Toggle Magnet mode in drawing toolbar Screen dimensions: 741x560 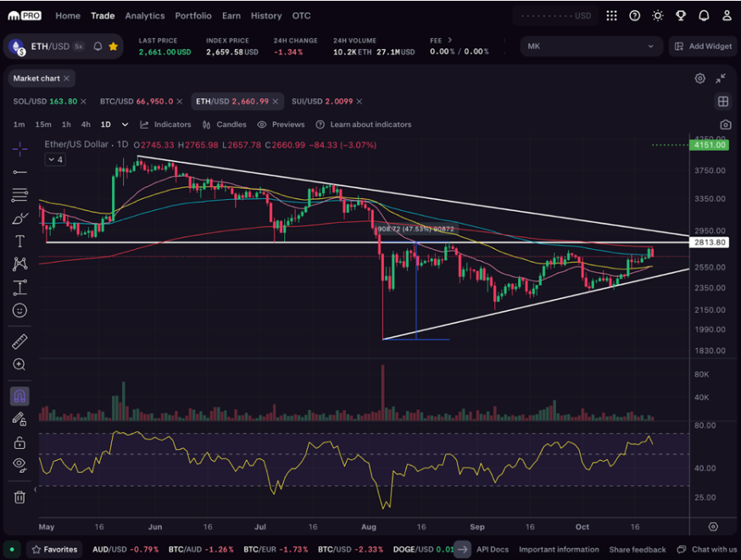19,396
